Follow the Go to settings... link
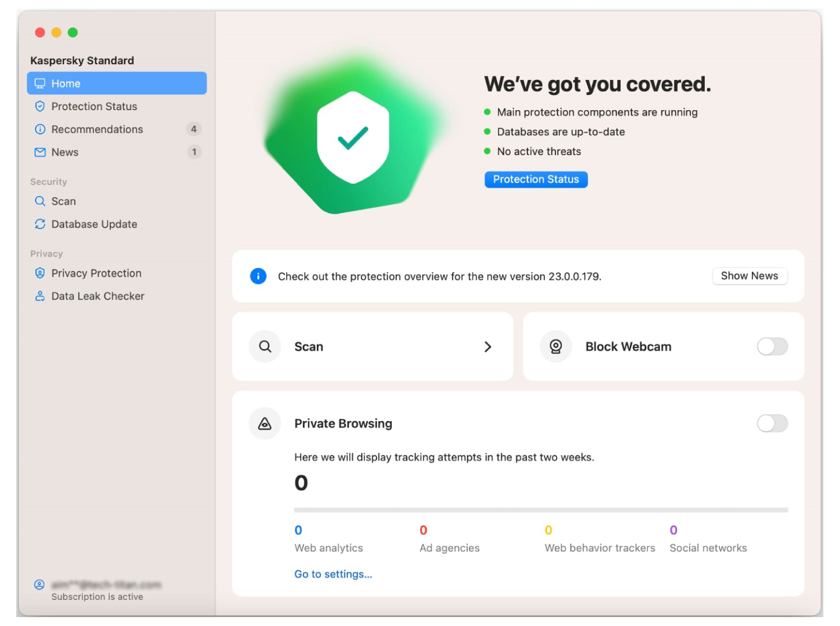The image size is (840, 626). pyautogui.click(x=333, y=574)
